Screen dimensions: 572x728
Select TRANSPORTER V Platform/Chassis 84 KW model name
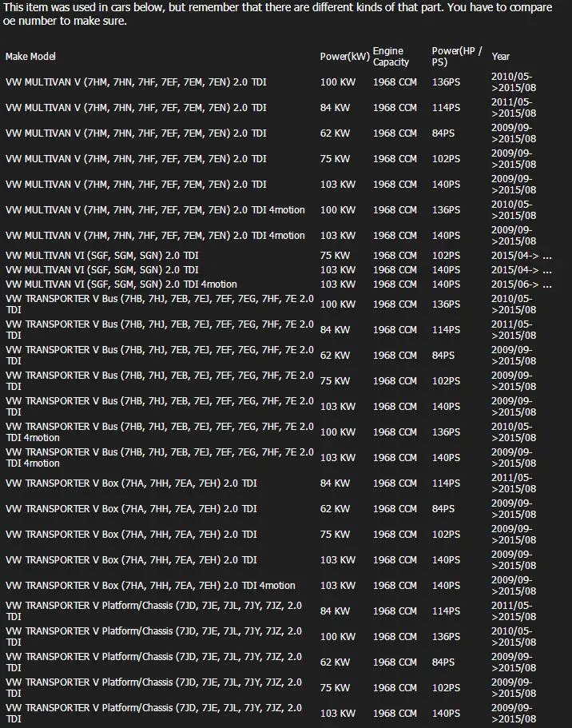click(x=153, y=611)
